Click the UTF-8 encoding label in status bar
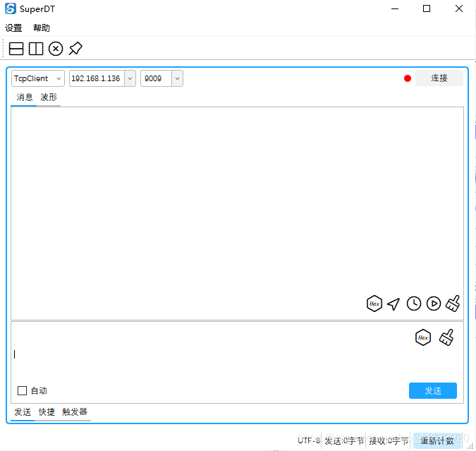This screenshot has width=476, height=451. point(308,440)
